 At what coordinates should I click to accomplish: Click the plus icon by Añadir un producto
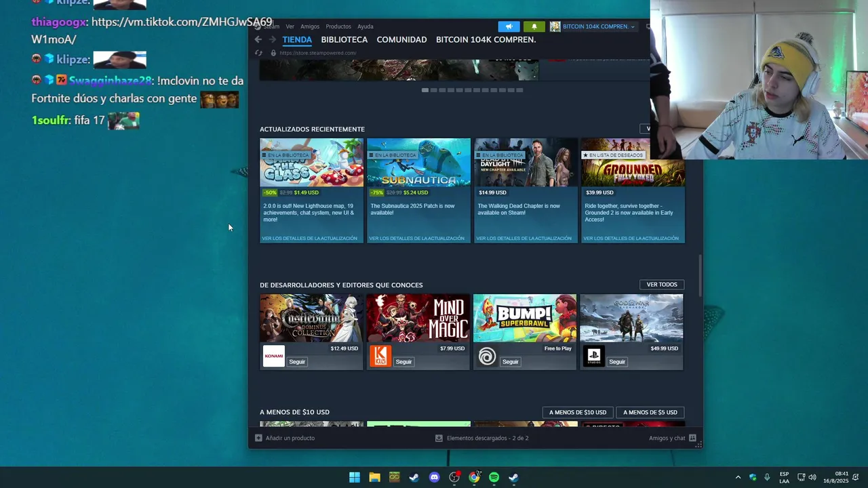(258, 438)
